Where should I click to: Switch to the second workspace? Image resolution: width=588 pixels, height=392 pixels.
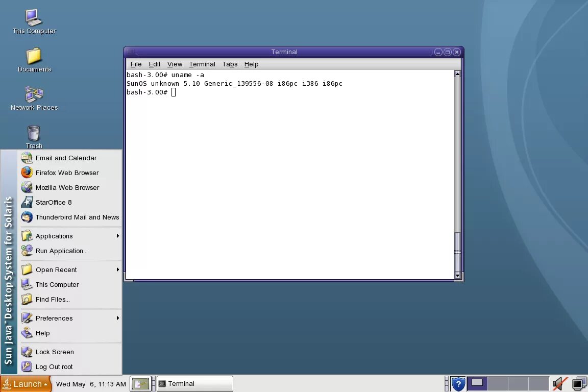click(x=498, y=384)
